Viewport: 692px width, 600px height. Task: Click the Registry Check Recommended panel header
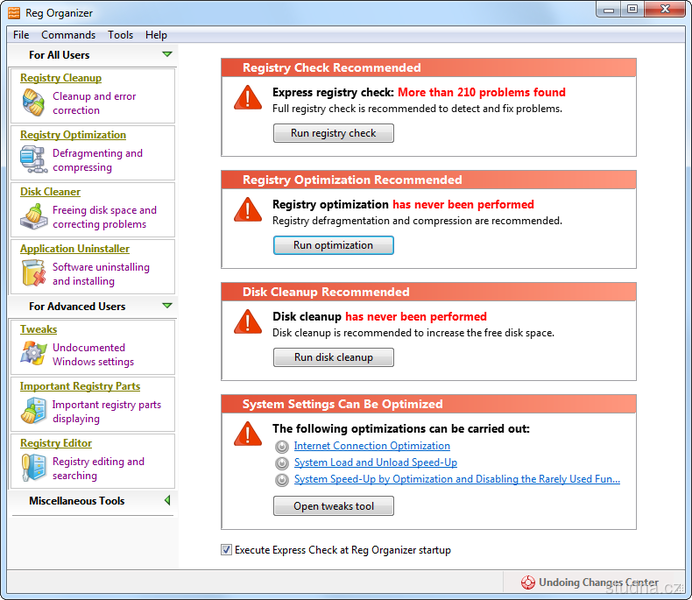pos(429,68)
